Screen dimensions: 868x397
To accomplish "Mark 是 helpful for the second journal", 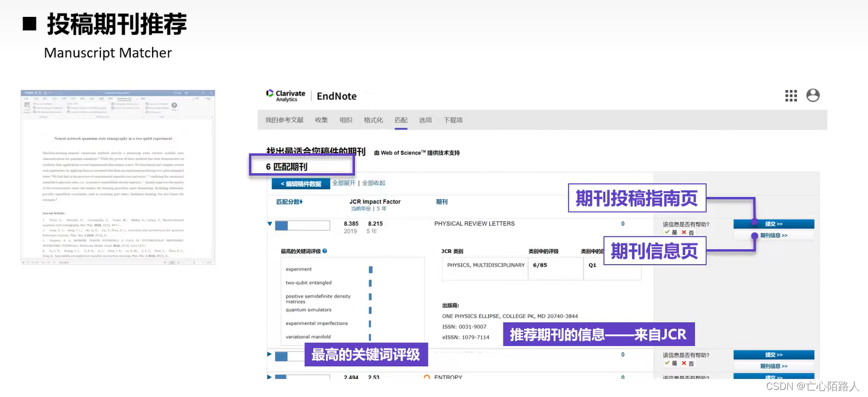I will (670, 363).
